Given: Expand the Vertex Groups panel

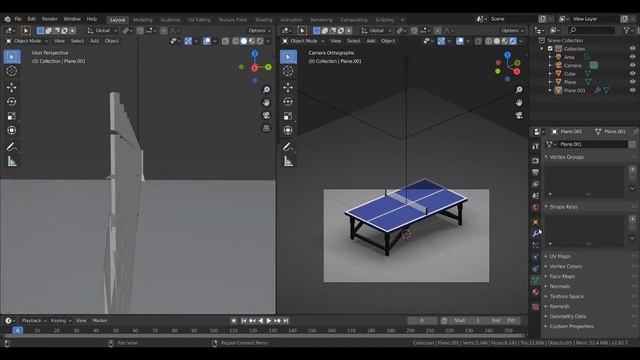Looking at the screenshot, I should pos(567,157).
